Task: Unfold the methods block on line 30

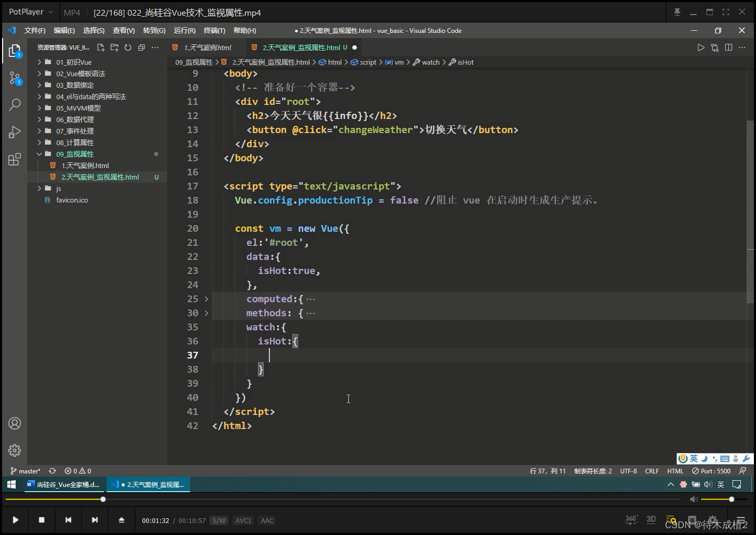Action: [206, 313]
